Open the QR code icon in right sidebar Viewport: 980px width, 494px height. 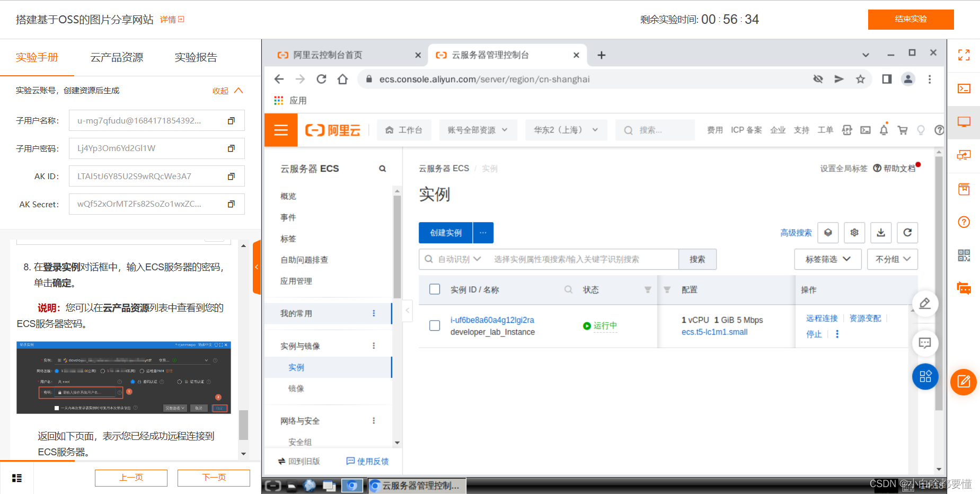click(964, 255)
